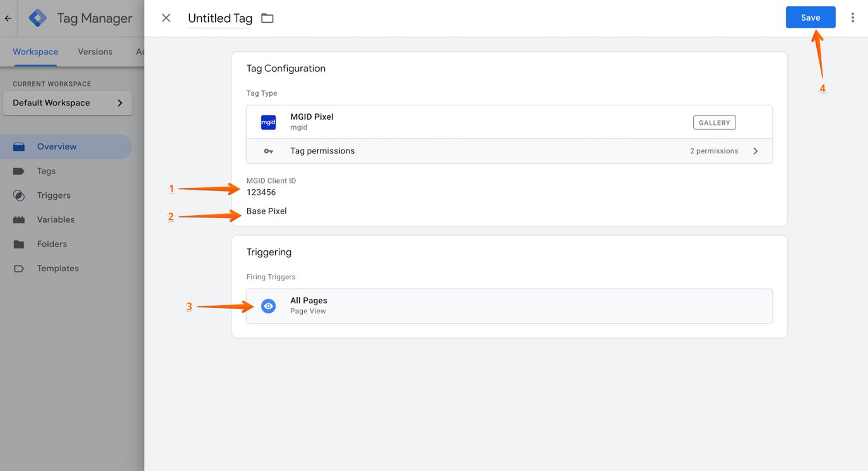Viewport: 868px width, 471px height.
Task: Expand Tag permissions via its chevron
Action: (x=755, y=151)
